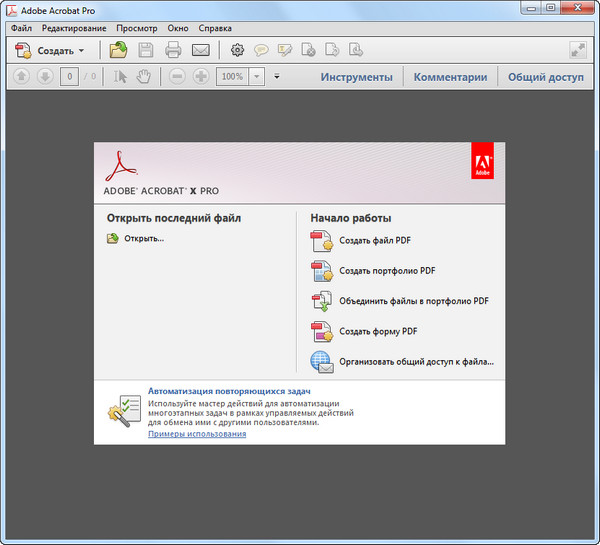Click the zoom in plus icon
Image resolution: width=600 pixels, height=545 pixels.
200,77
